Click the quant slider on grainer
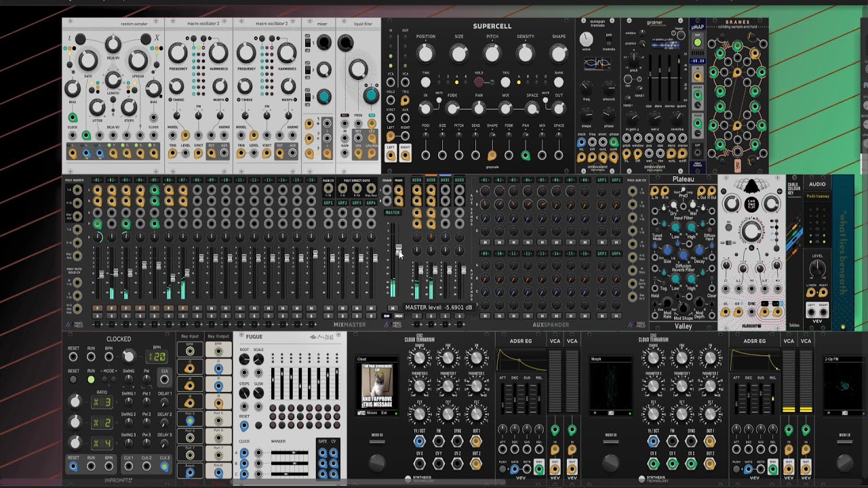868x488 pixels. 680,79
